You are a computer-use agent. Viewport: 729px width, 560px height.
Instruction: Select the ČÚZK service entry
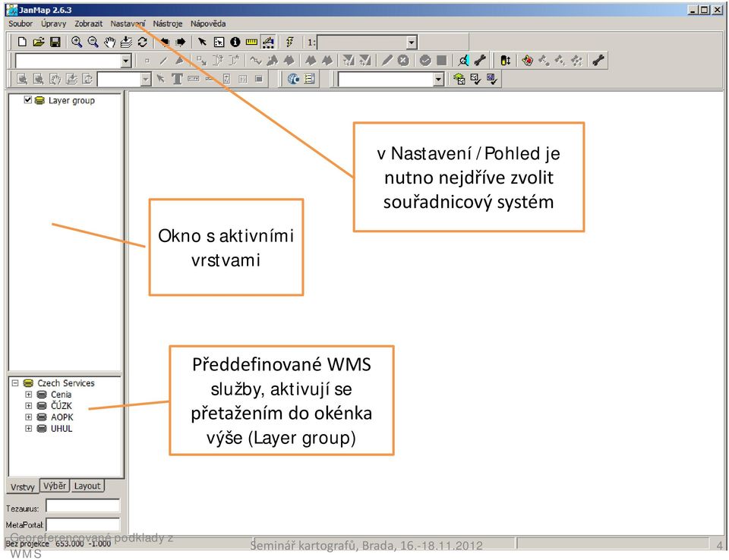point(62,406)
